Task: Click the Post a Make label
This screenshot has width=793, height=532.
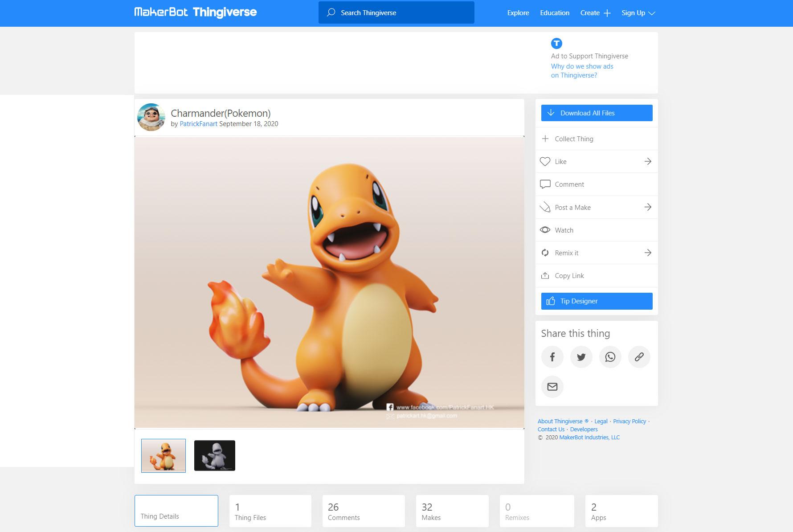Action: tap(573, 207)
